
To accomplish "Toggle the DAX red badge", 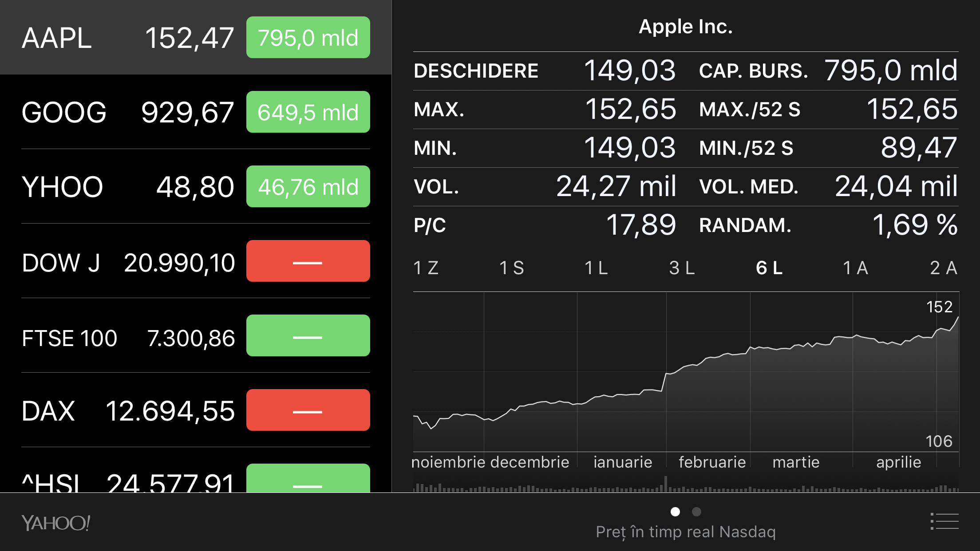I will pyautogui.click(x=308, y=410).
